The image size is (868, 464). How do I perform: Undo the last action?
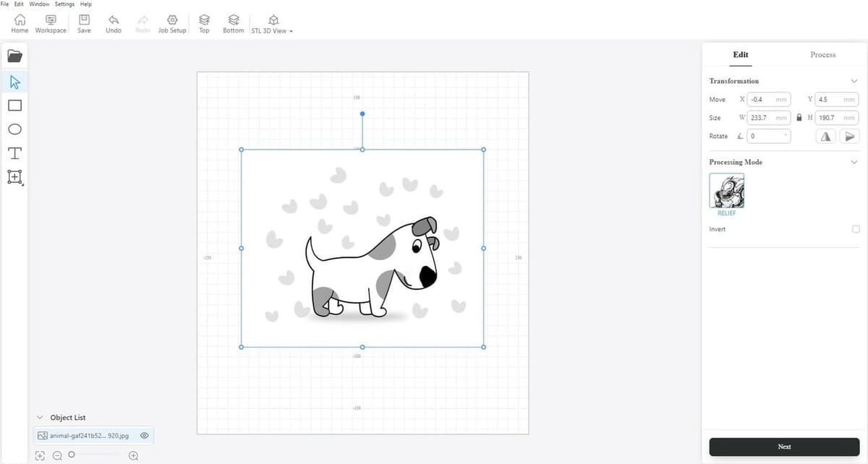click(x=114, y=24)
